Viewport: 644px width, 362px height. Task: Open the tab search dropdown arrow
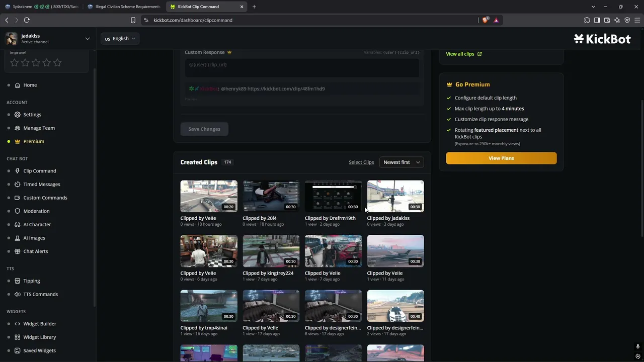(x=594, y=7)
